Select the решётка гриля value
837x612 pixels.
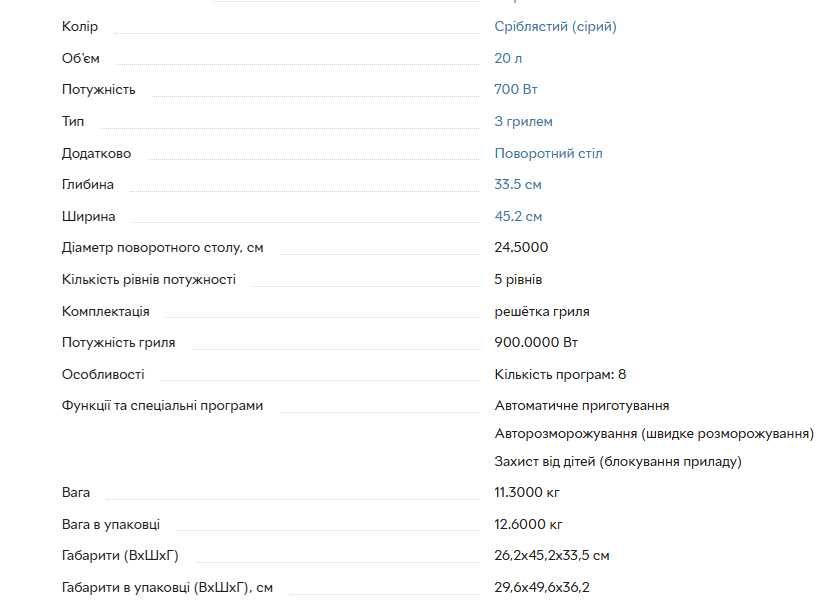tap(542, 312)
